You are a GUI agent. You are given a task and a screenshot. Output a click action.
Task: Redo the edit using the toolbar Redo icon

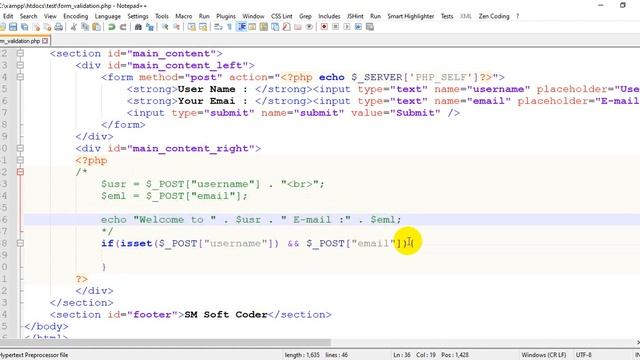point(122,27)
